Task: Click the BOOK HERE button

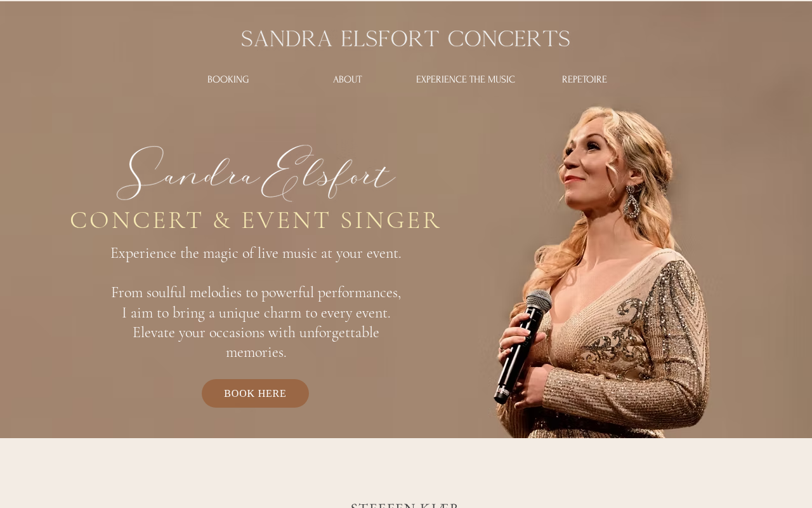Action: (255, 393)
